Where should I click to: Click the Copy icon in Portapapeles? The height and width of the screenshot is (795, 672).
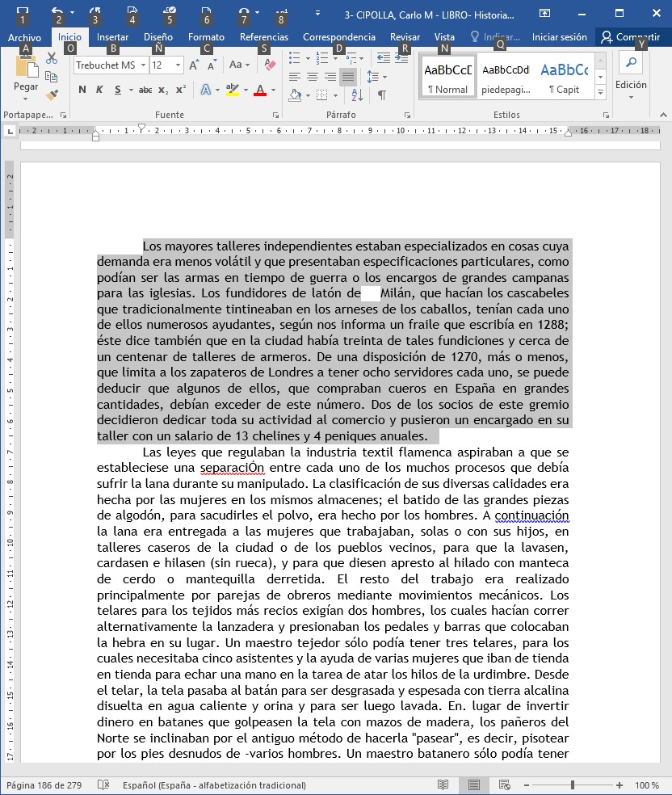[51, 77]
